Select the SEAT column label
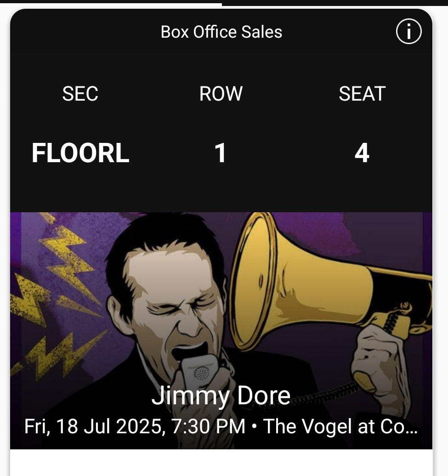Screen dimensions: 448x476 pos(362,94)
